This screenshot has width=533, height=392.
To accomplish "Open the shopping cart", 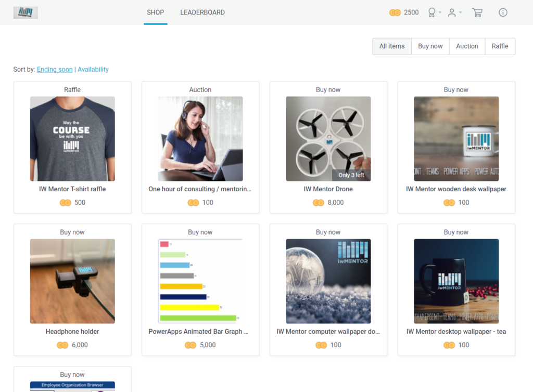I will (477, 12).
